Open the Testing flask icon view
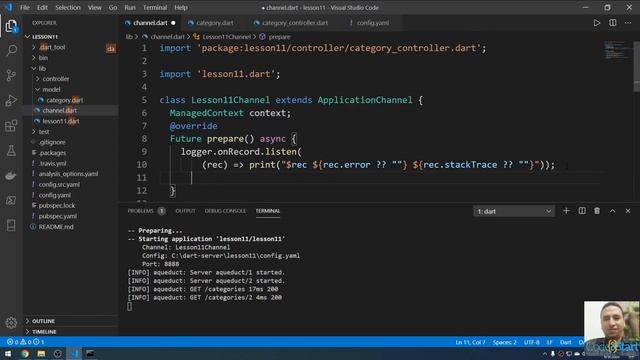This screenshot has width=640, height=360. (x=11, y=151)
